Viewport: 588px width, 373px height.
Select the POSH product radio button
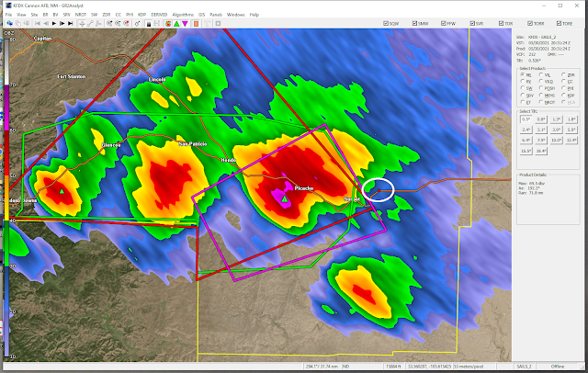(x=541, y=88)
